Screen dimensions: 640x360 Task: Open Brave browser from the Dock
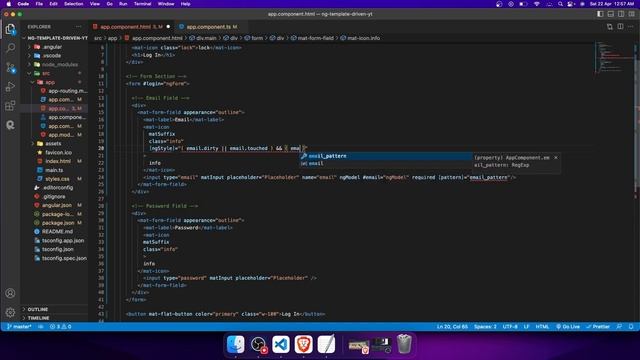[x=303, y=344]
